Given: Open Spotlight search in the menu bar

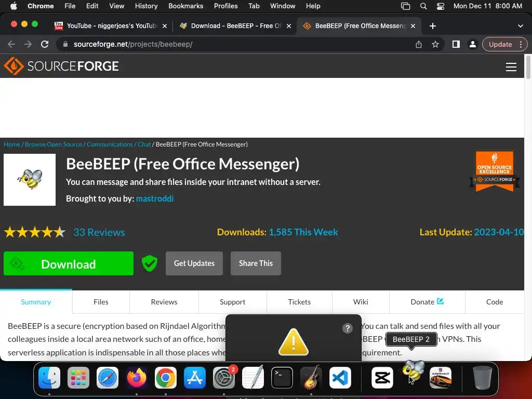Looking at the screenshot, I should [423, 6].
